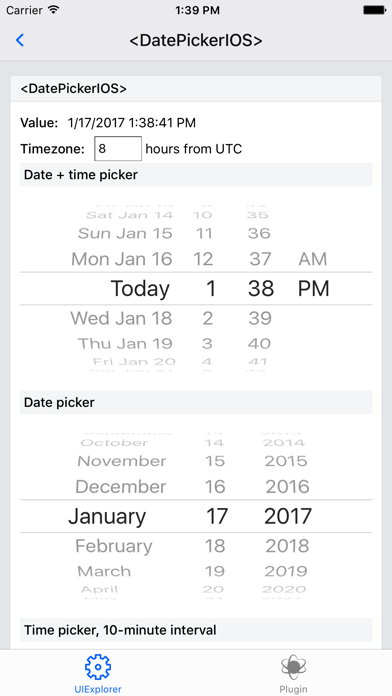Viewport: 392px width, 696px height.
Task: Tap the blue back chevron
Action: 20,40
